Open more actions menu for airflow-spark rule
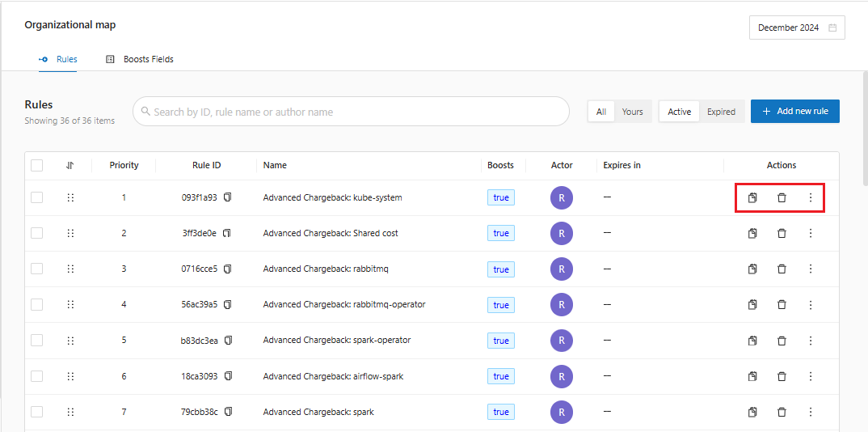 (811, 376)
